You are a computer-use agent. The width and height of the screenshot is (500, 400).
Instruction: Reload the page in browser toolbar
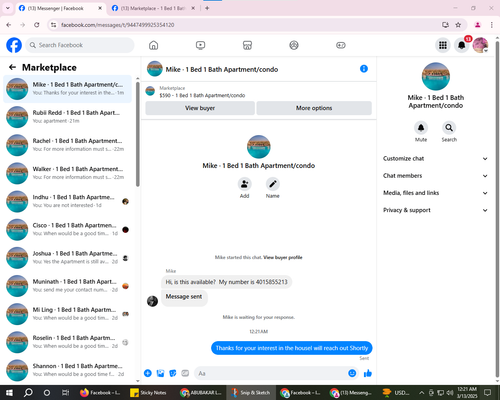point(37,25)
